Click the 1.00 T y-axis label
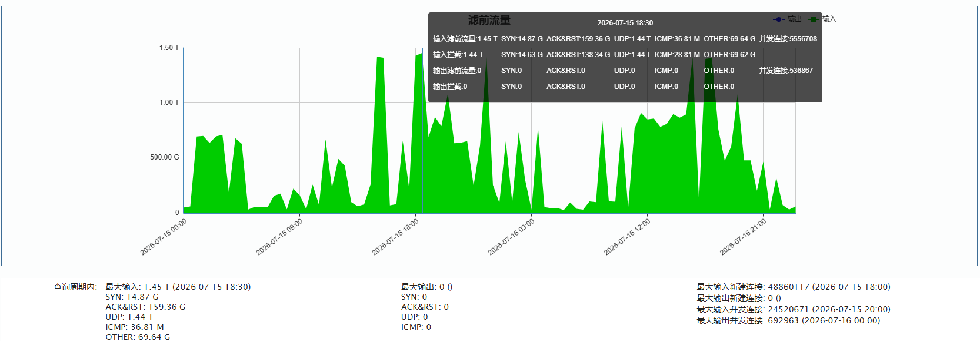Viewport: 980px width, 341px height. (x=169, y=102)
